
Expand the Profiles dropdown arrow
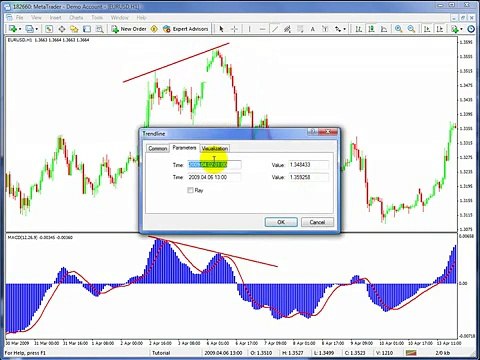(x=37, y=29)
